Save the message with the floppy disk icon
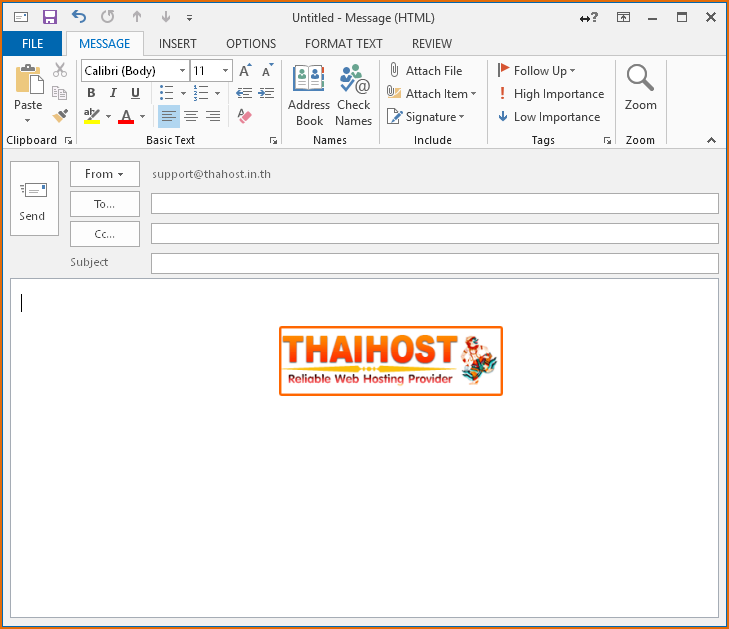The width and height of the screenshot is (729, 629). [50, 18]
